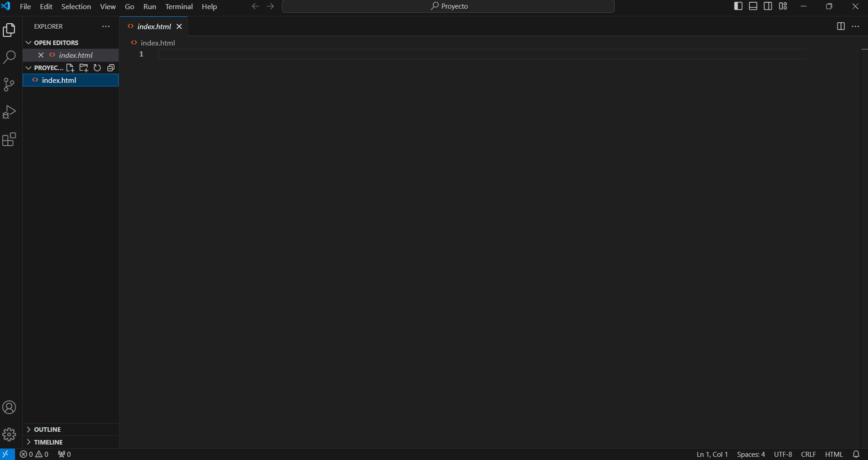Click line number 1 in gutter
868x460 pixels.
point(141,54)
